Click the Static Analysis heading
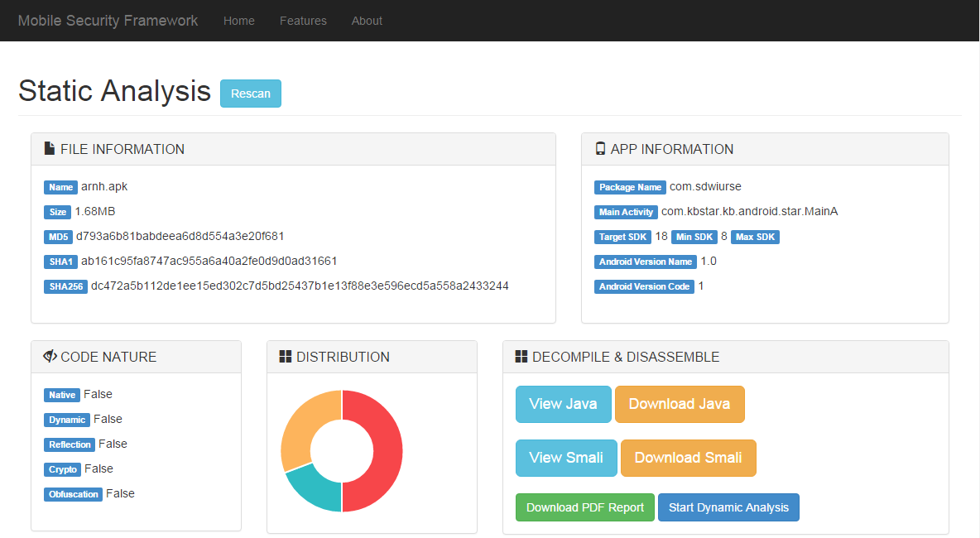980x538 pixels. click(114, 90)
